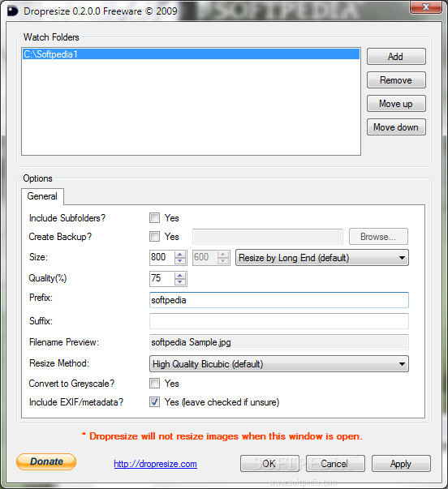The image size is (448, 489).
Task: Click the Prefix field containing softpedia
Action: [x=279, y=300]
